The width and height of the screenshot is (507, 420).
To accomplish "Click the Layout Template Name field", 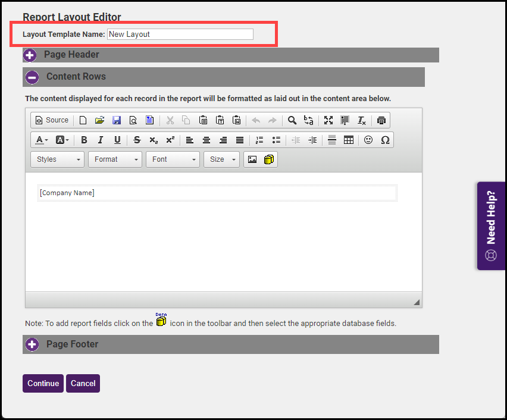I will (180, 35).
